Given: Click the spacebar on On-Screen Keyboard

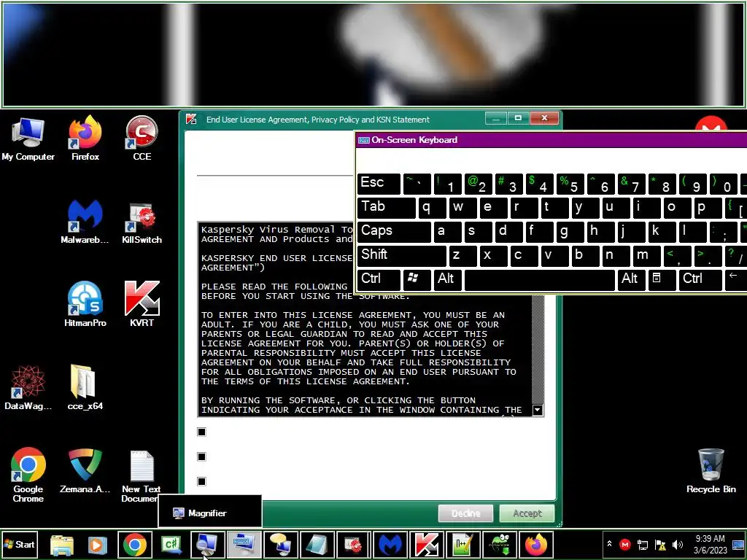Looking at the screenshot, I should [539, 279].
